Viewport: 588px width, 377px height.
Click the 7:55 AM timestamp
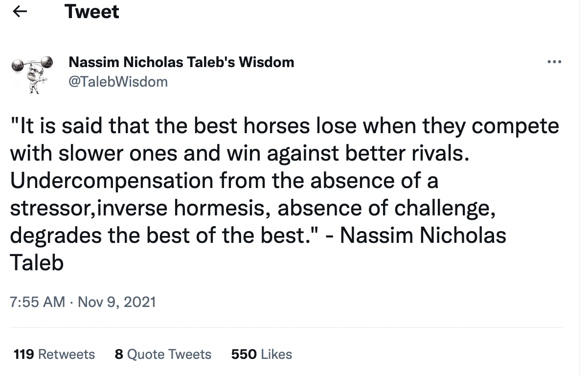[x=37, y=302]
